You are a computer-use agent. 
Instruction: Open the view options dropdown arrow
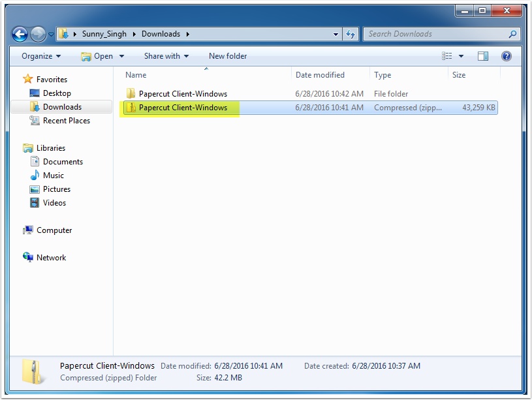coord(461,56)
